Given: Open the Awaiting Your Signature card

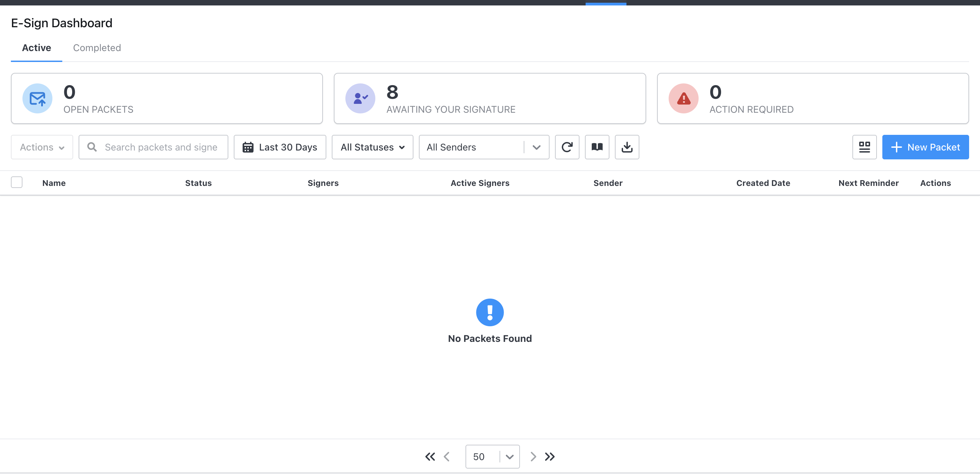Looking at the screenshot, I should (490, 98).
